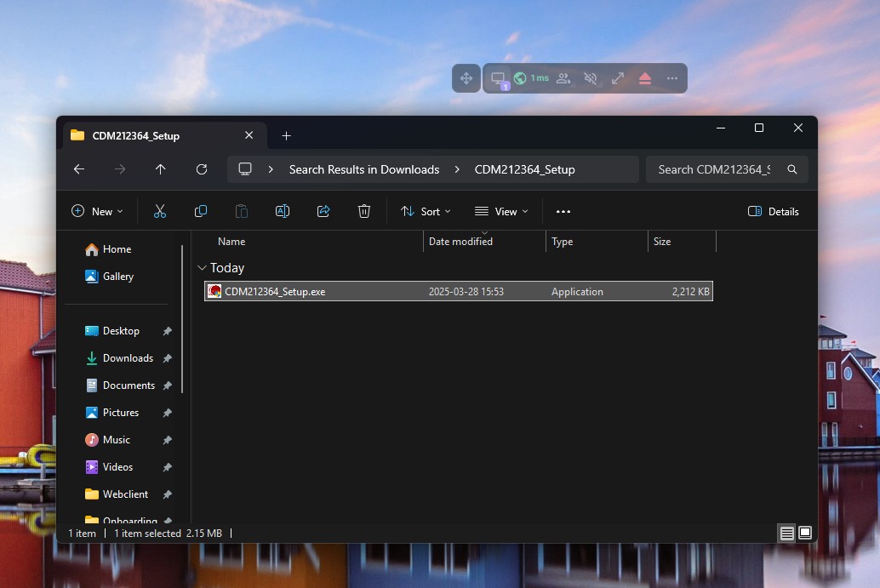Collapse the Today group
Viewport: 880px width, 588px height.
pos(202,268)
